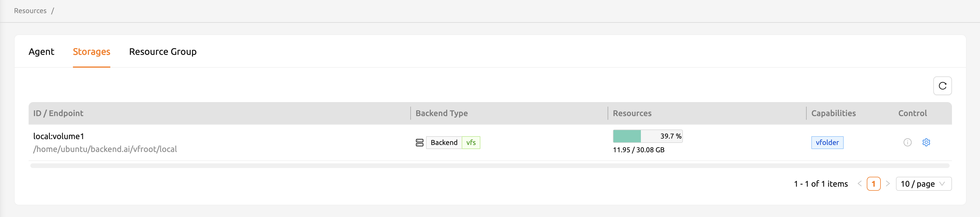
Task: Click the page size dropdown chevron
Action: 942,184
